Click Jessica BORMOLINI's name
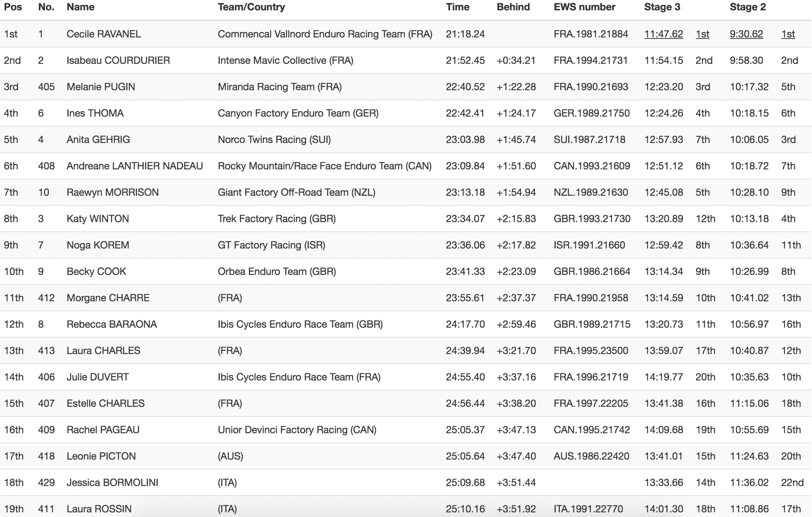This screenshot has height=517, width=812. [x=112, y=483]
